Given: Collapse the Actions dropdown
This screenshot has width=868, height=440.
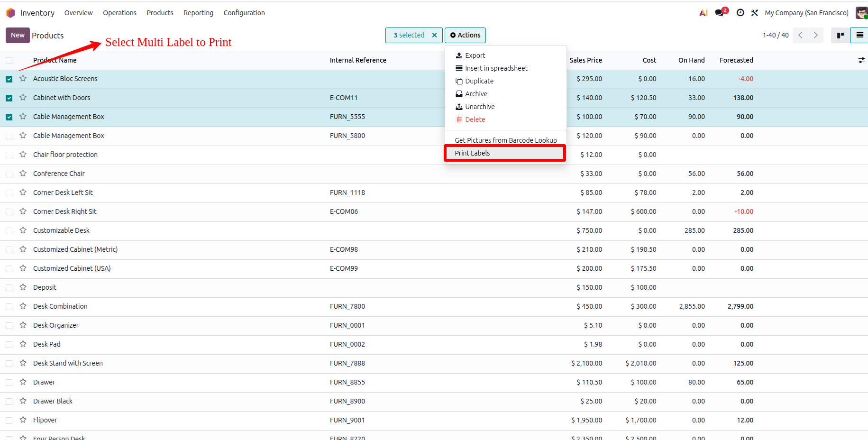Looking at the screenshot, I should tap(465, 35).
